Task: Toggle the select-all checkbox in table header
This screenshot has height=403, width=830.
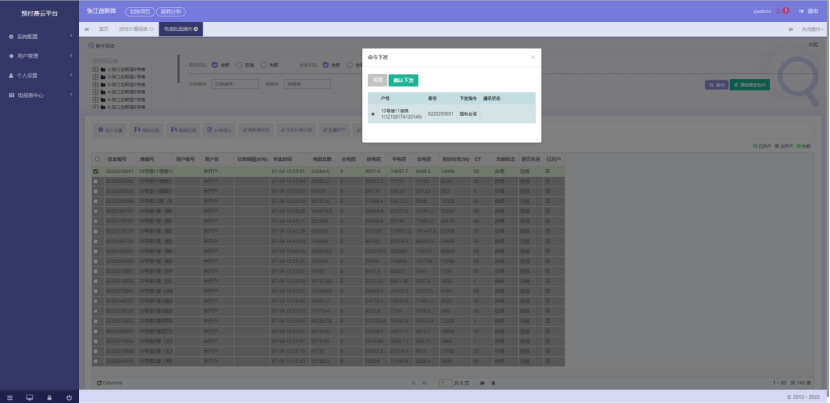Action: click(96, 158)
